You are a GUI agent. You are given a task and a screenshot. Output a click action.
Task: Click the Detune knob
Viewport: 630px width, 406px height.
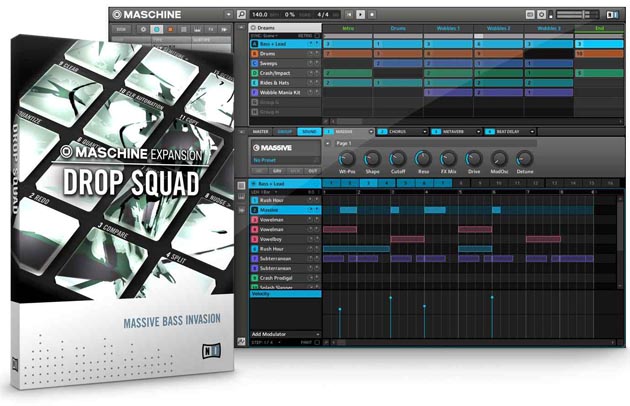tap(524, 159)
